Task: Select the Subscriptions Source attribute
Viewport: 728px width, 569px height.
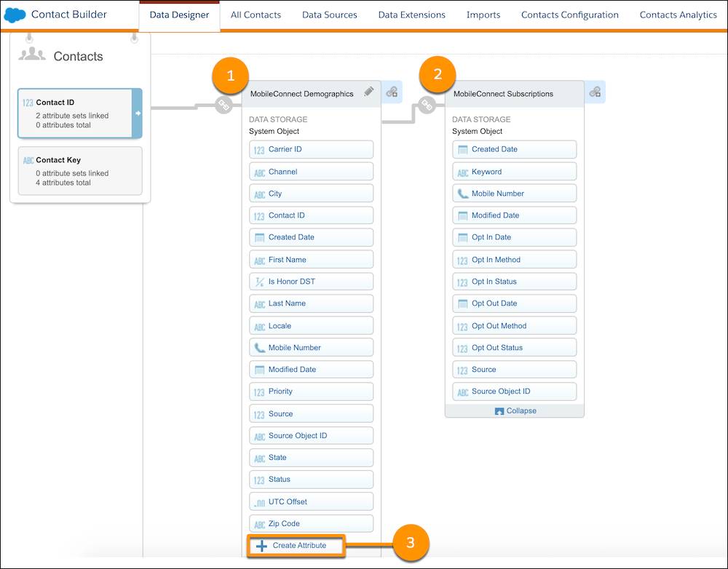Action: click(x=515, y=370)
